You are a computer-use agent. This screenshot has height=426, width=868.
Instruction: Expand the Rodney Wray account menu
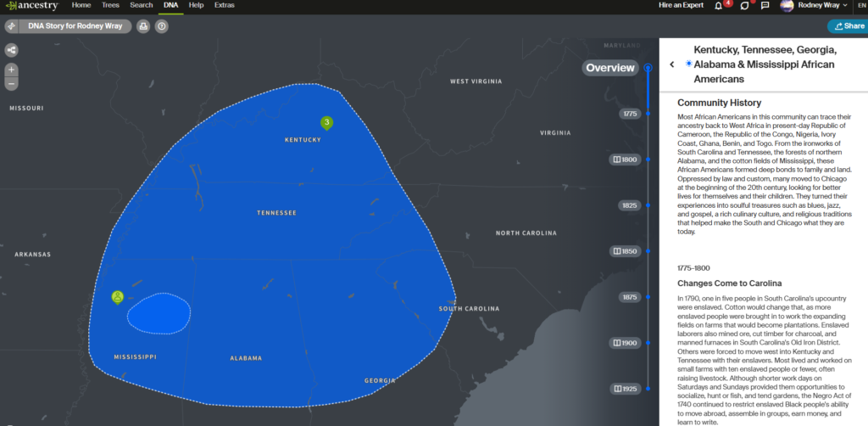(814, 6)
